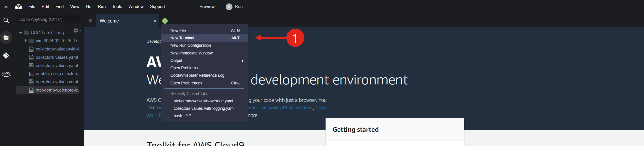Open file tree settings gear dropdown
This screenshot has height=146, width=644.
tap(77, 31)
